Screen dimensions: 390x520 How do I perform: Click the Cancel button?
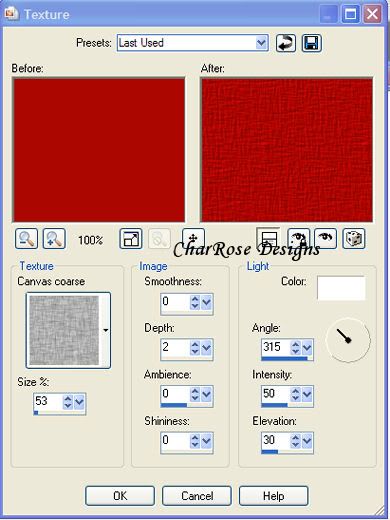[x=197, y=496]
